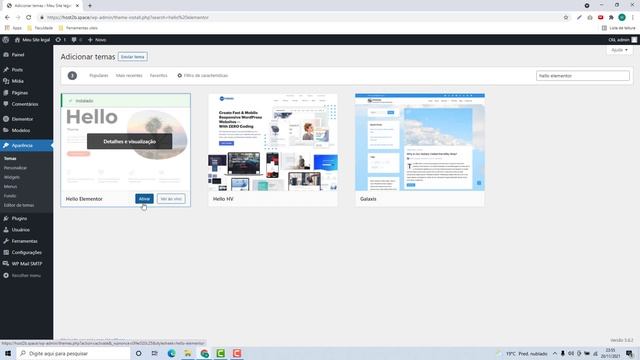
Task: Visit site via Meu Site legal link
Action: pyautogui.click(x=32, y=40)
